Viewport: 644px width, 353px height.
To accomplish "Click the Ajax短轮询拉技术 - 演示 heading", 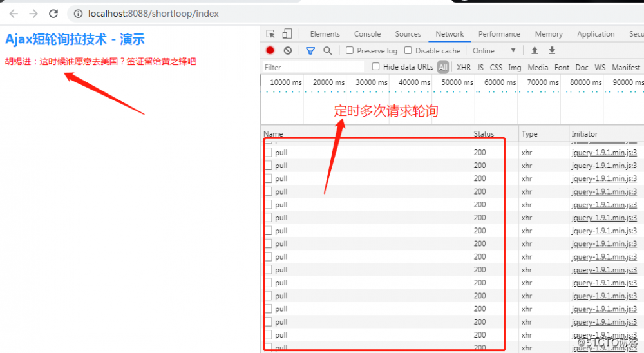I will tap(75, 39).
